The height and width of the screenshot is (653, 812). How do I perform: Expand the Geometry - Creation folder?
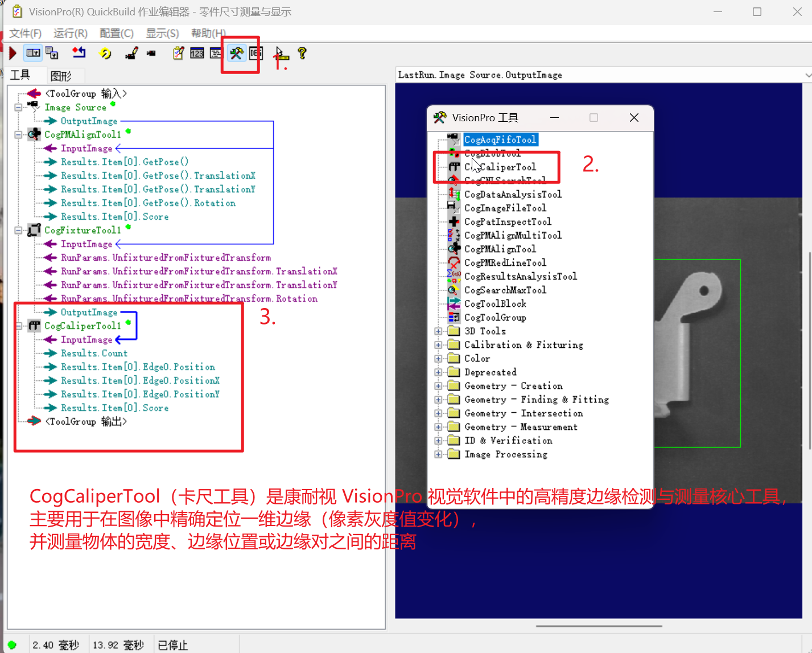pos(438,385)
